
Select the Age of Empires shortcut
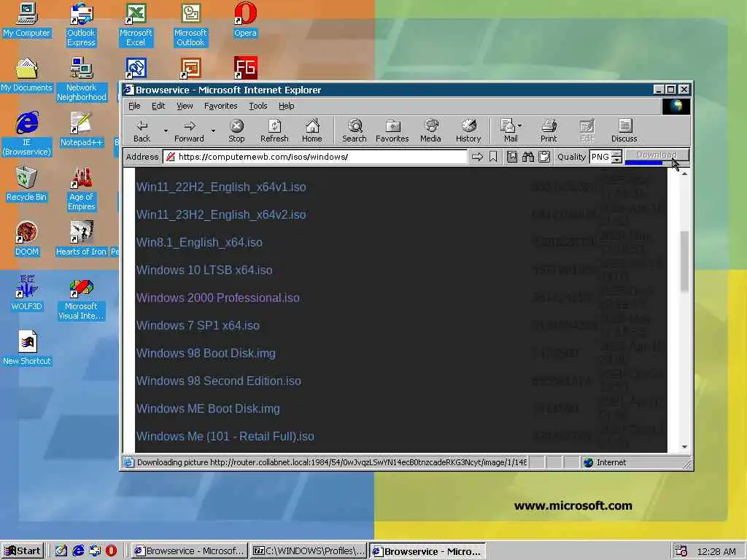click(81, 189)
